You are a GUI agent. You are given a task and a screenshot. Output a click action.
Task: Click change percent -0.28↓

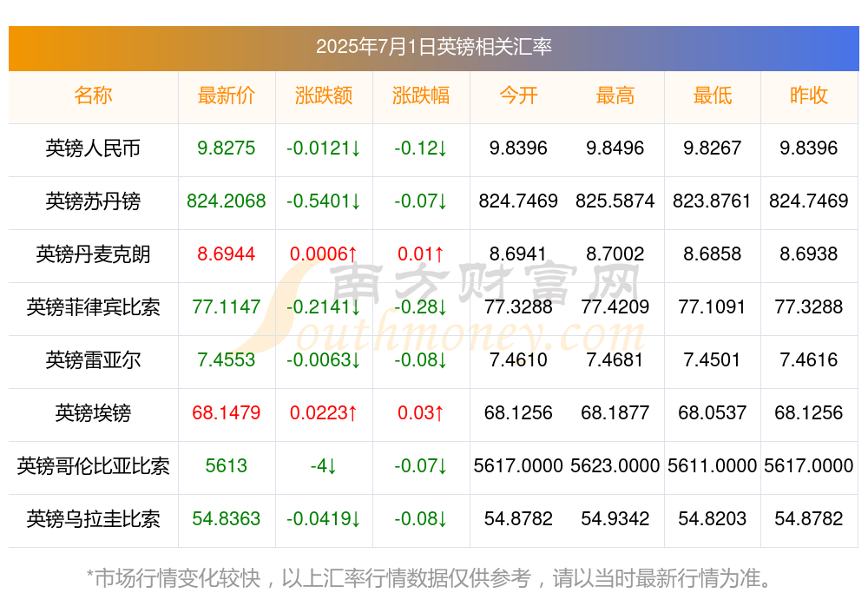pyautogui.click(x=421, y=306)
